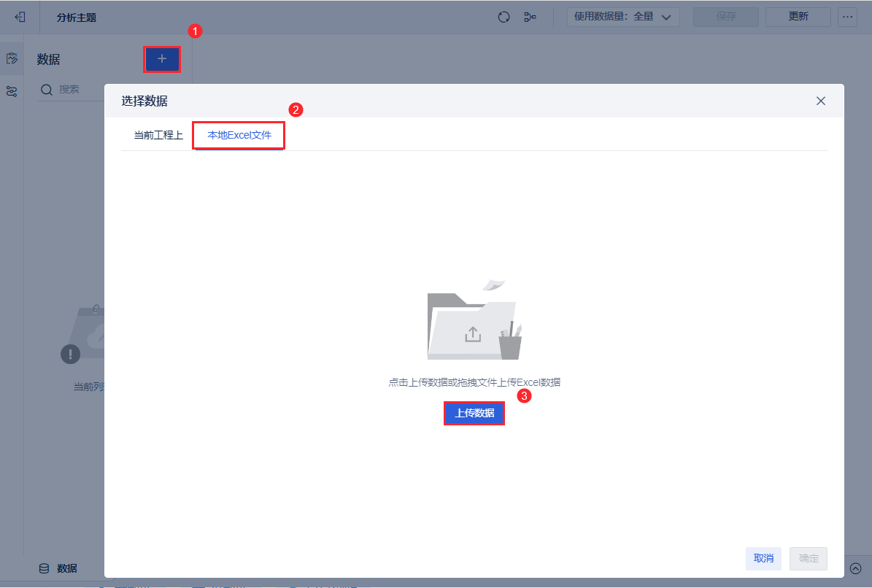Click the 上传数据 button
The width and height of the screenshot is (872, 588).
pyautogui.click(x=474, y=413)
